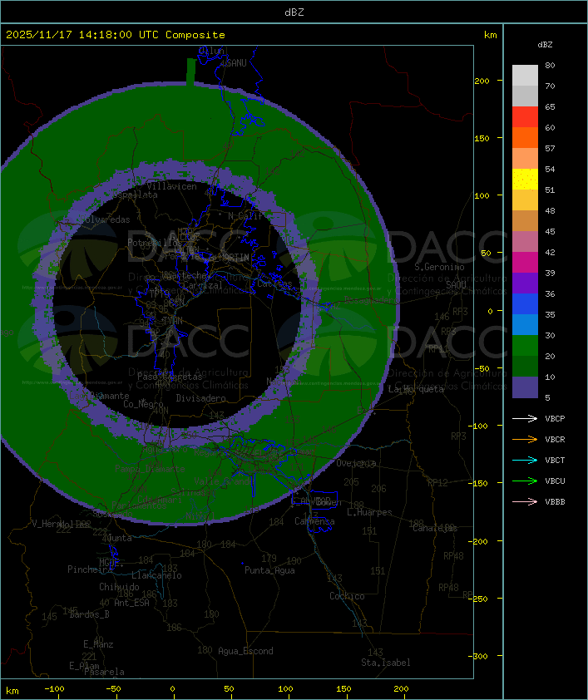Click the cyan VBCT arrow icon

[x=525, y=460]
